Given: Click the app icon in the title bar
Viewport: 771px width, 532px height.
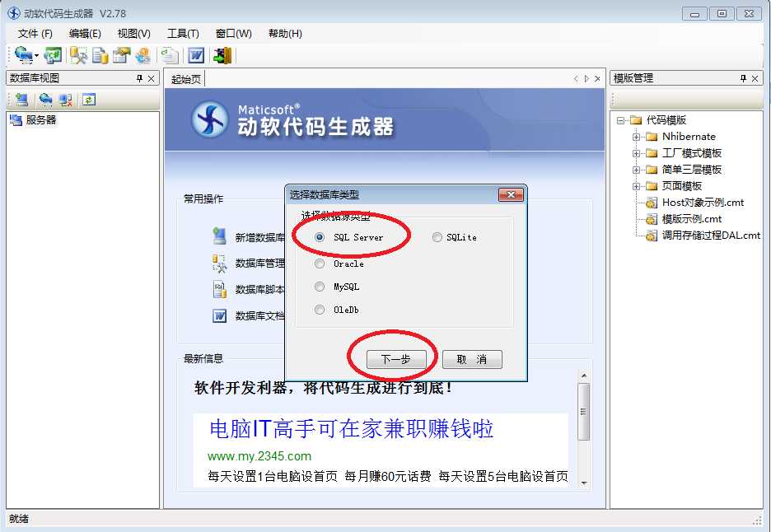Looking at the screenshot, I should (13, 13).
